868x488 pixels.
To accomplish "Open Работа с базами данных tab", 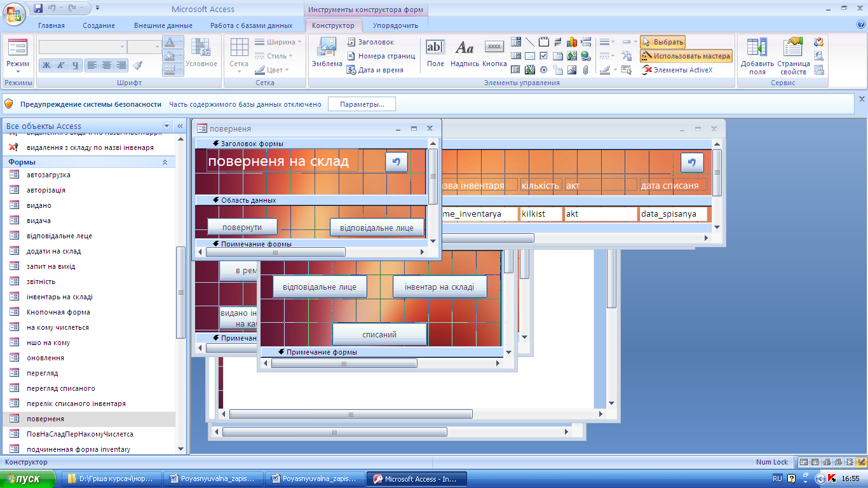I will (252, 25).
